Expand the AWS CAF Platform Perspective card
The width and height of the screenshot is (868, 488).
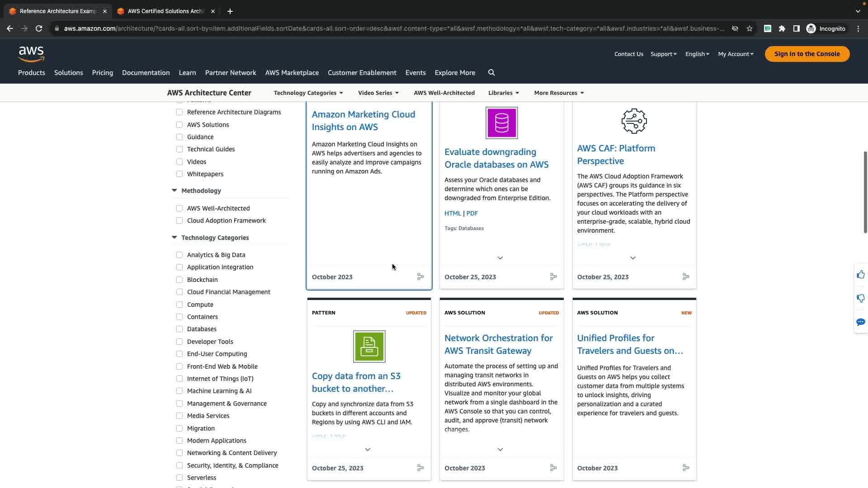[x=632, y=258]
